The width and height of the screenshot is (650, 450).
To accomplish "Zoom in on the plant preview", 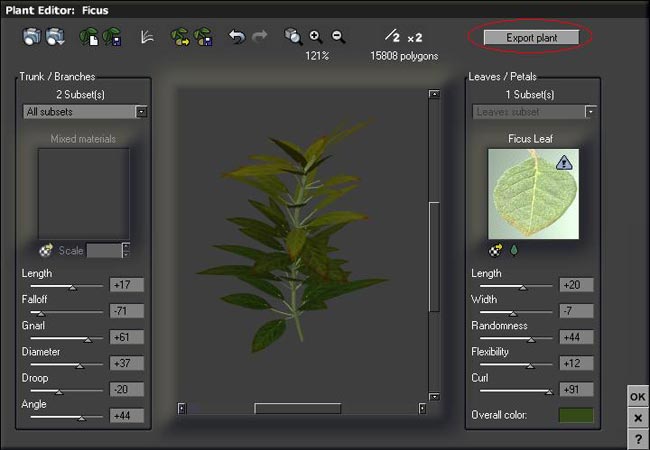I will point(316,37).
